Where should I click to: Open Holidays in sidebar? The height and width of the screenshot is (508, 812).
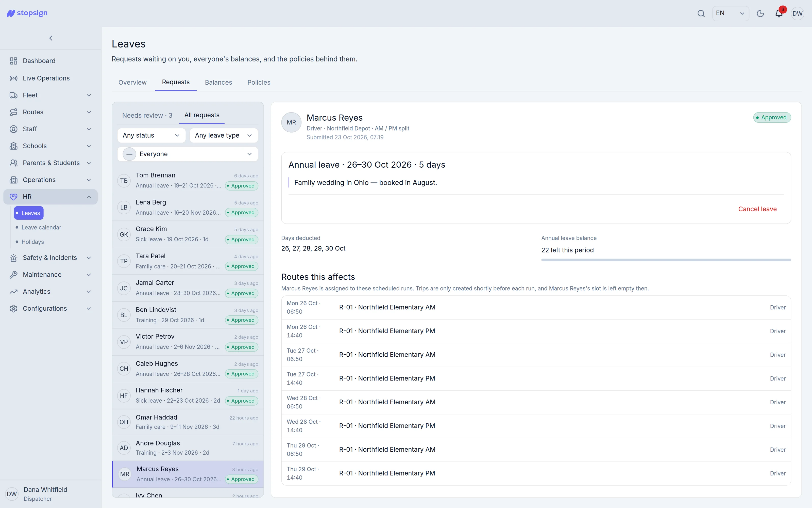pyautogui.click(x=32, y=242)
